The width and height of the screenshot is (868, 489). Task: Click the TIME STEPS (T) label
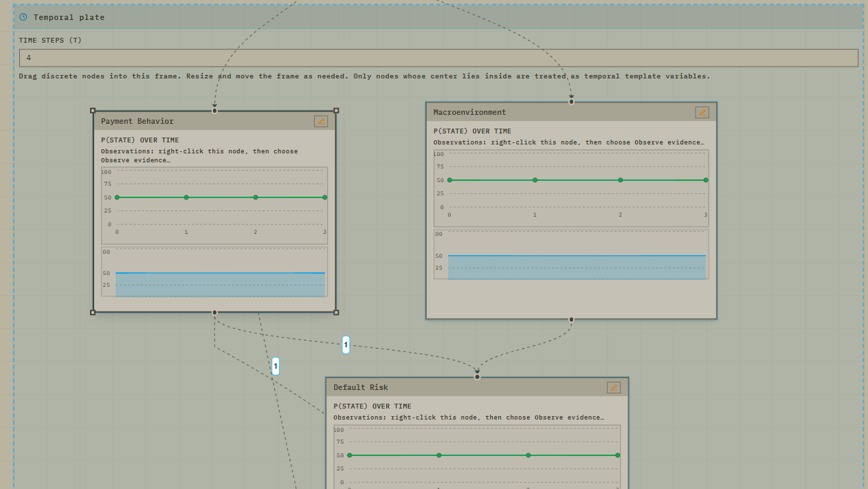pos(50,41)
